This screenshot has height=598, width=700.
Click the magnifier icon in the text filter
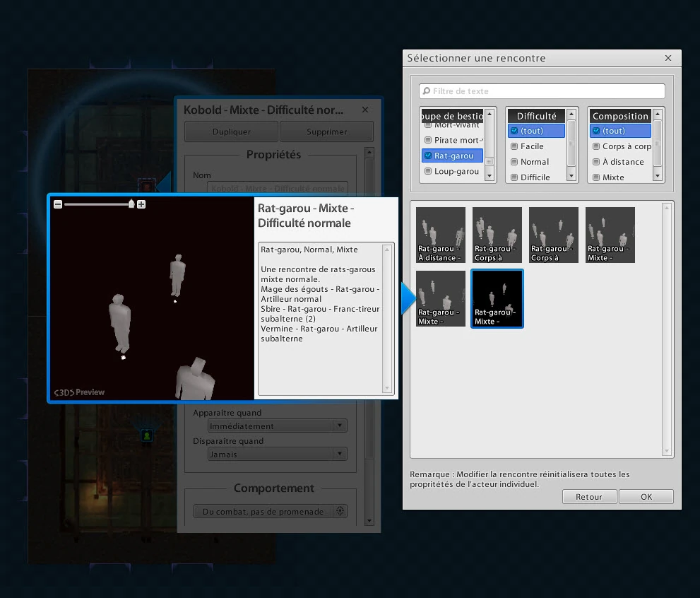pyautogui.click(x=426, y=91)
